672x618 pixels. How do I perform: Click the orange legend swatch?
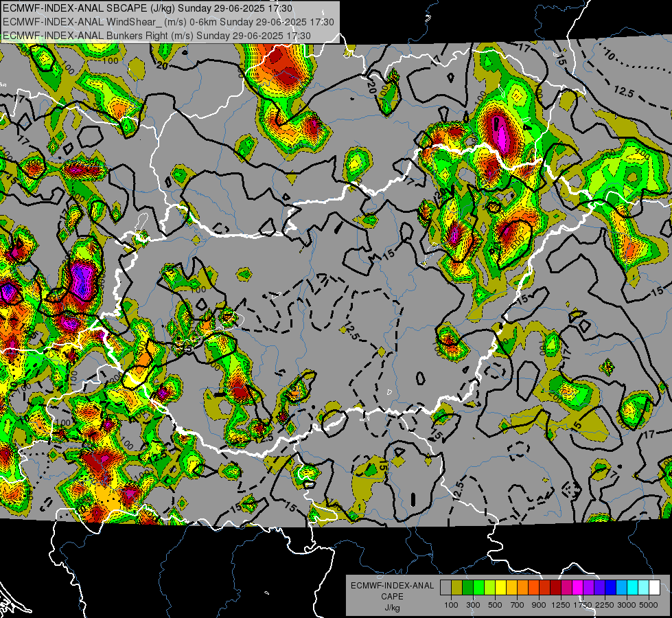point(523,588)
